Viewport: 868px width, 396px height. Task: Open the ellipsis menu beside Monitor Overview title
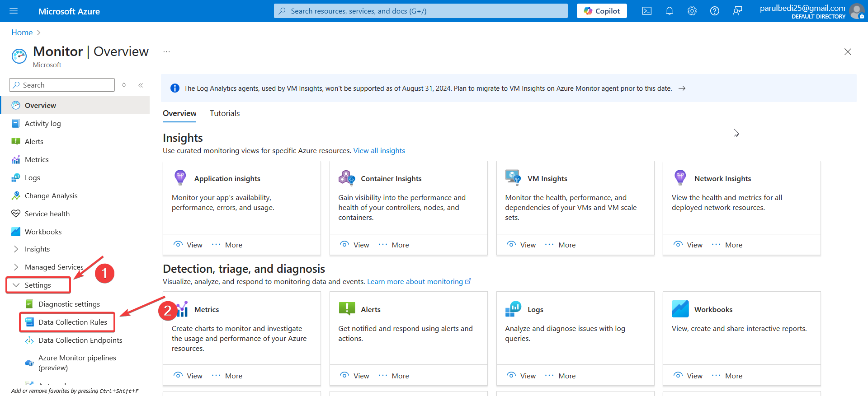point(167,52)
